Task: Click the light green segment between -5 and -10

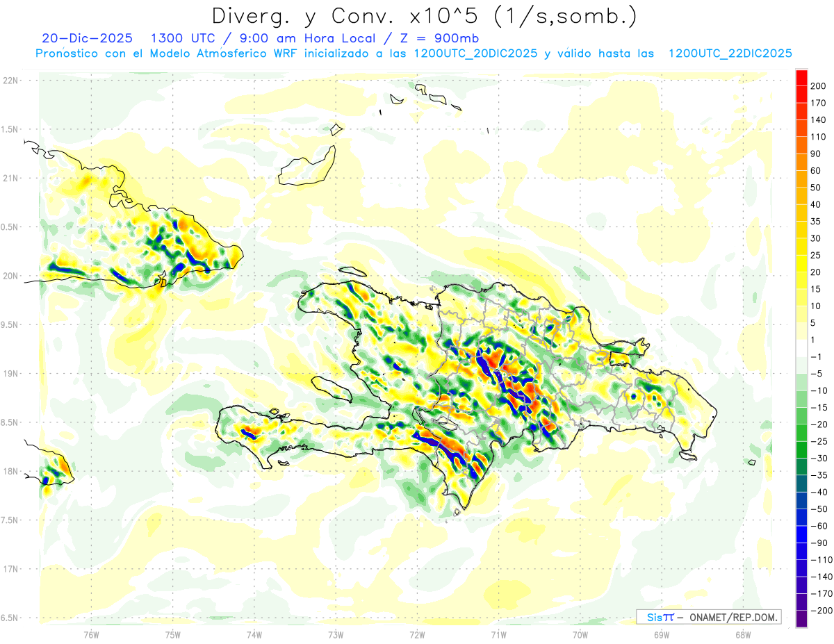Action: click(802, 382)
